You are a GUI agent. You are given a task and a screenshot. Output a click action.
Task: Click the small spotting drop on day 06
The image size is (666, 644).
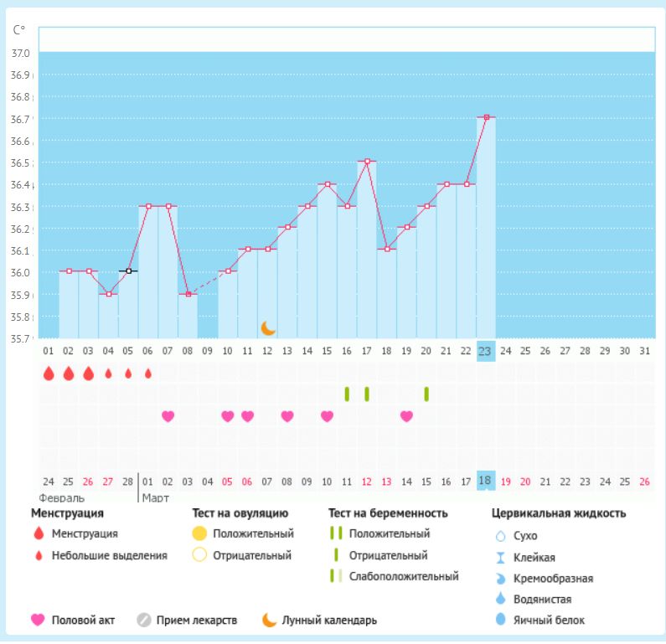[x=148, y=374]
